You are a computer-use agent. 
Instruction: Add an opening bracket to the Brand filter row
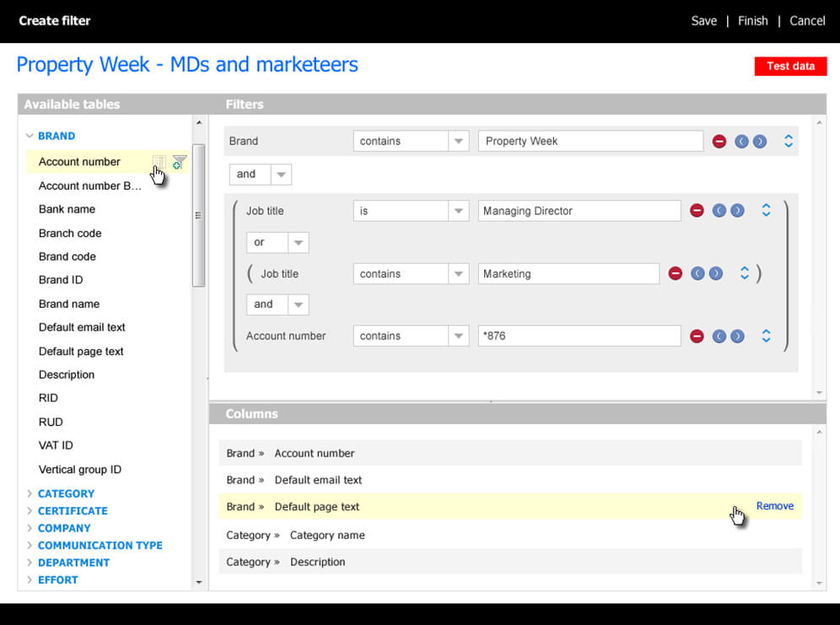741,142
